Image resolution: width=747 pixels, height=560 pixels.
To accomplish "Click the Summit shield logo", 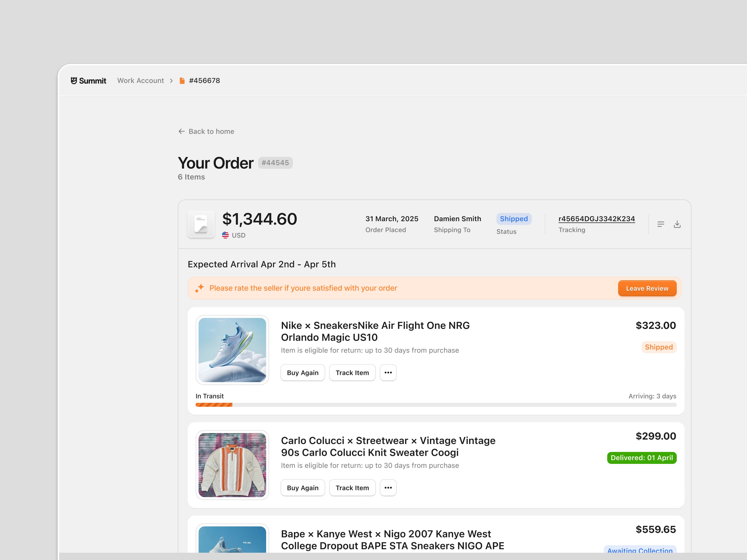I will coord(74,81).
